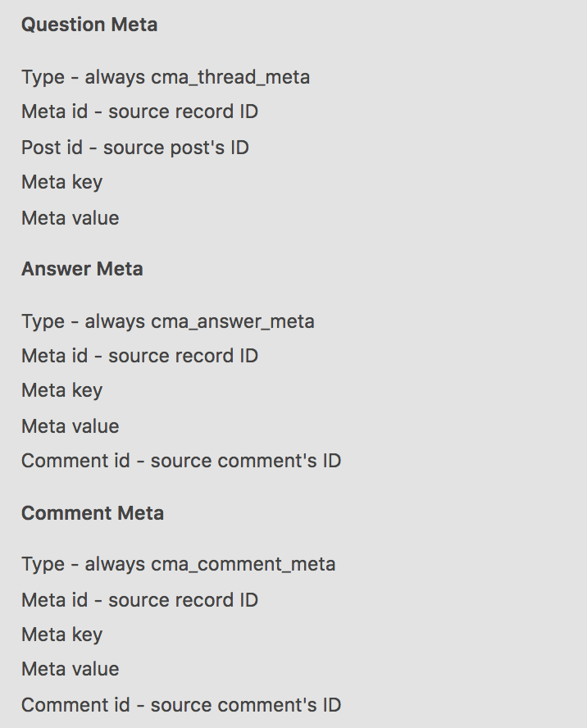Viewport: 587px width, 728px height.
Task: Click "Comment id" line under Answer Meta
Action: coord(180,461)
